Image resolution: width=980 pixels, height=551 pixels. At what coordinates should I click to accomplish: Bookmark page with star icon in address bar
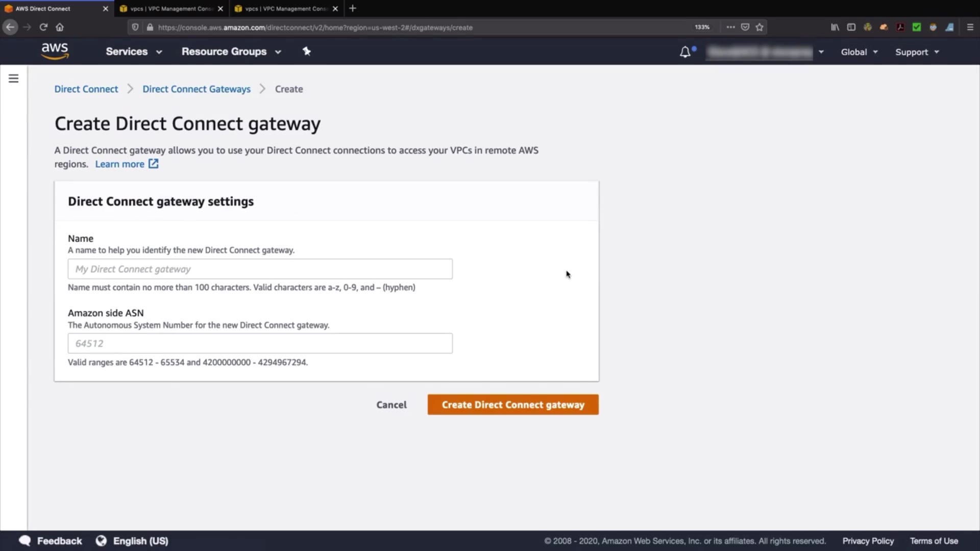coord(759,27)
